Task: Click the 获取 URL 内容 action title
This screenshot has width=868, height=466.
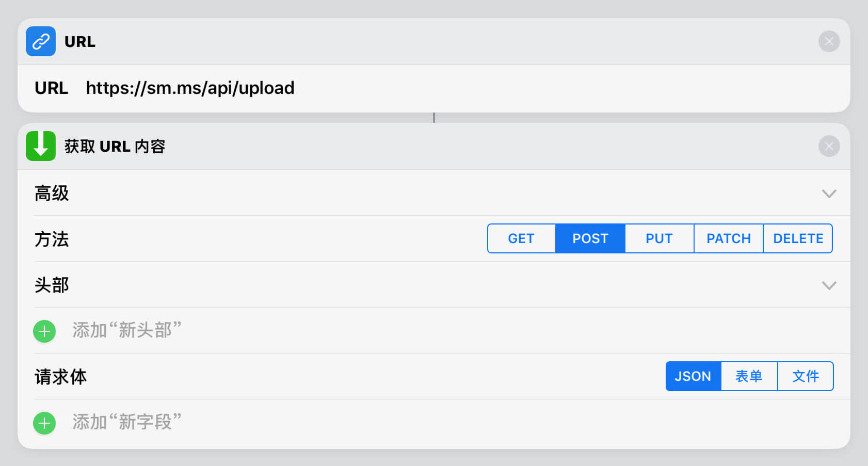Action: pos(115,147)
